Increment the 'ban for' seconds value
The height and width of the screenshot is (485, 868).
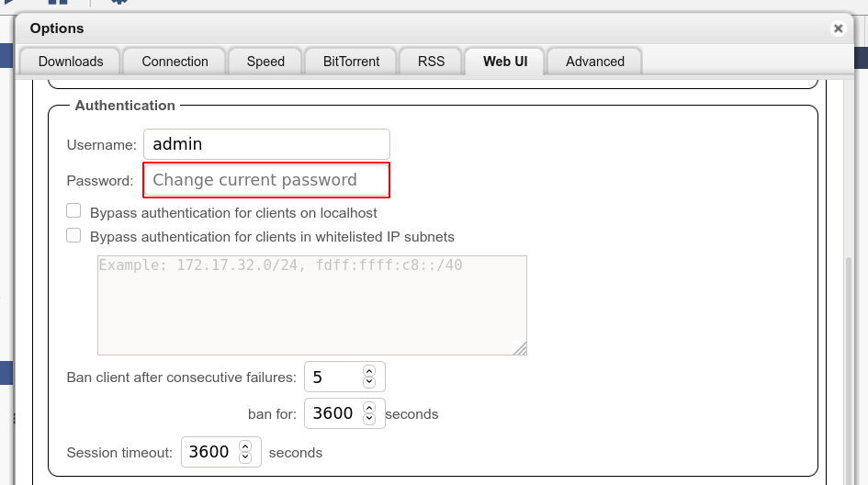click(x=369, y=408)
